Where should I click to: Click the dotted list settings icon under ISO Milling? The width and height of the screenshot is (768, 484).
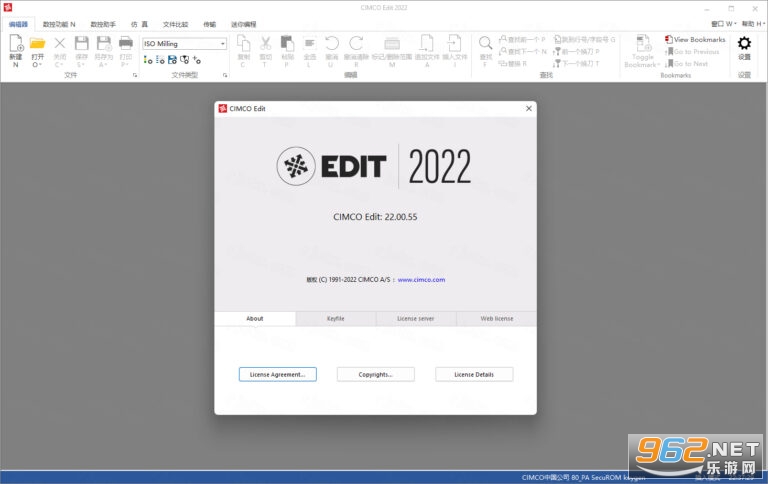point(160,60)
